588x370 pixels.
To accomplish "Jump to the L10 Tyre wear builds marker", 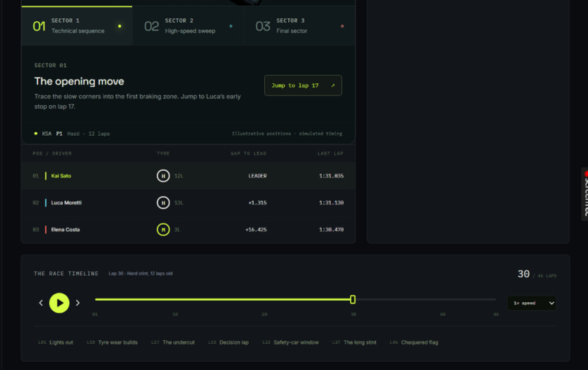I will [x=112, y=342].
